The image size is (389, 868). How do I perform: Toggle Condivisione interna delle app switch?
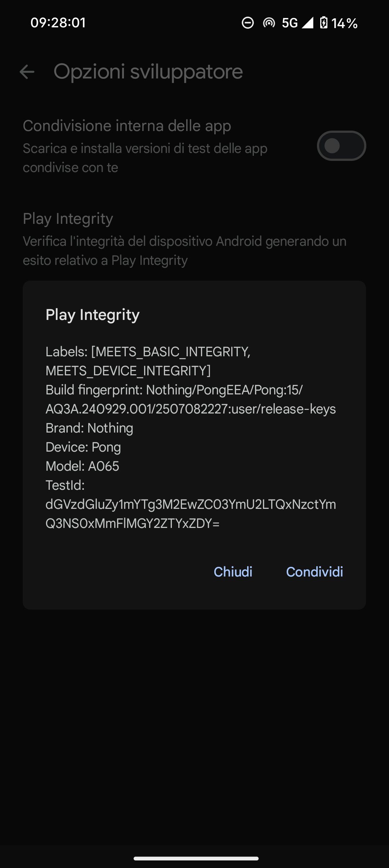[341, 146]
